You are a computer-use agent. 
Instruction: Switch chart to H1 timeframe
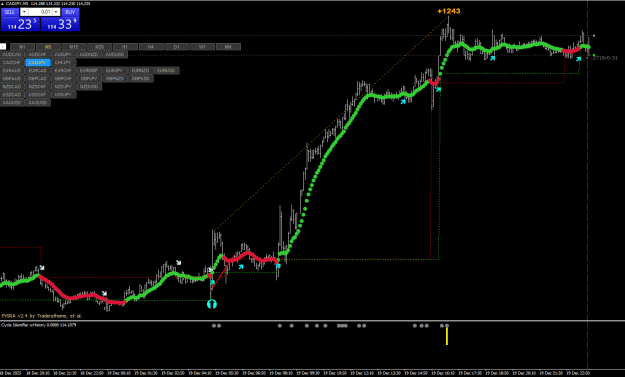point(125,47)
